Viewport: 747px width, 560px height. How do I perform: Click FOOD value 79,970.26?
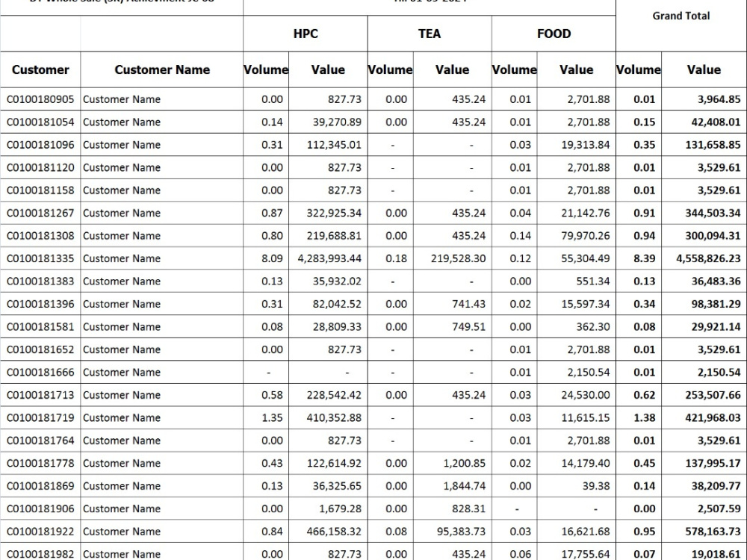tap(586, 236)
